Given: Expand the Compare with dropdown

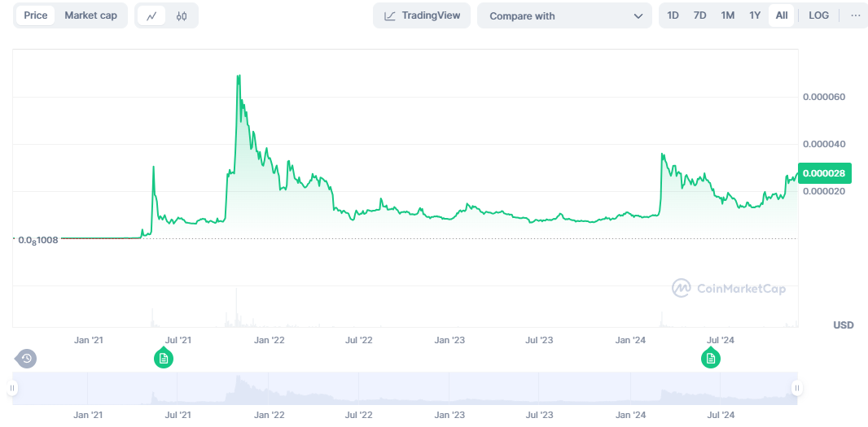Looking at the screenshot, I should tap(564, 15).
